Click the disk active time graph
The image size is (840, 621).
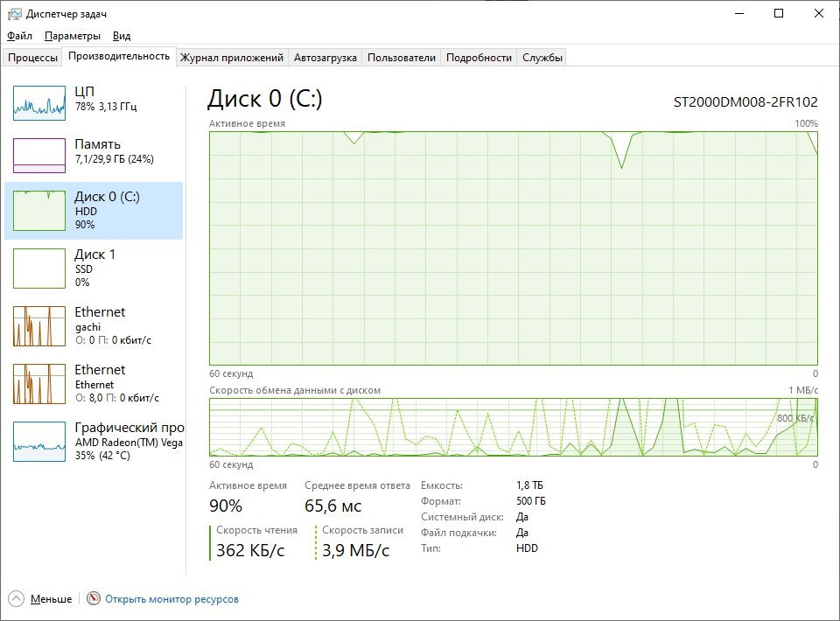(x=513, y=248)
